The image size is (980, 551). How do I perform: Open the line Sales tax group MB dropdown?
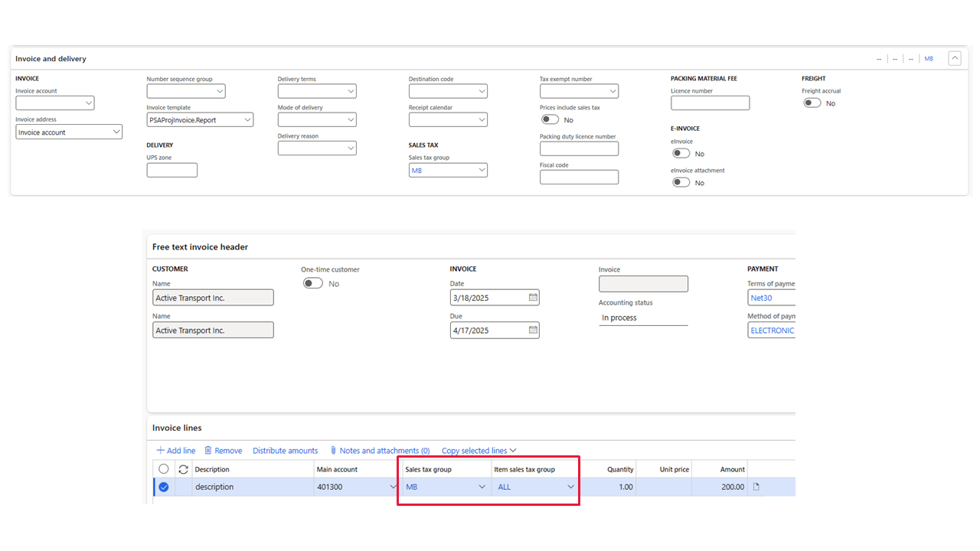click(482, 487)
